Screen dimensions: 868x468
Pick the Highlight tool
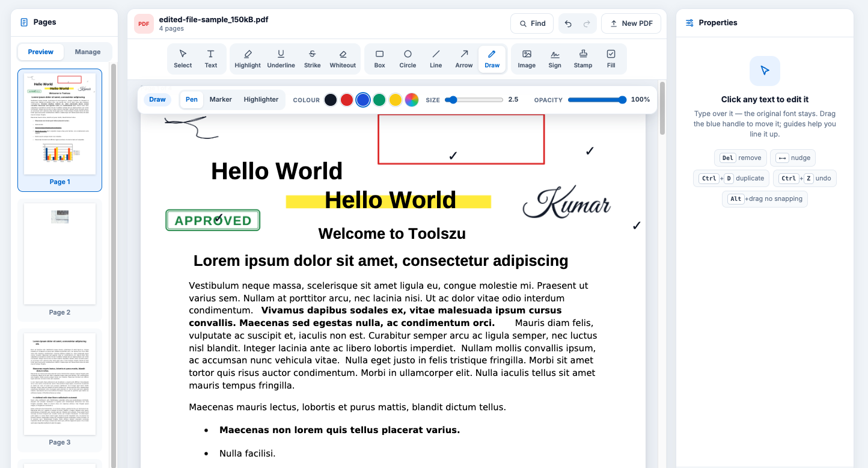pyautogui.click(x=248, y=59)
